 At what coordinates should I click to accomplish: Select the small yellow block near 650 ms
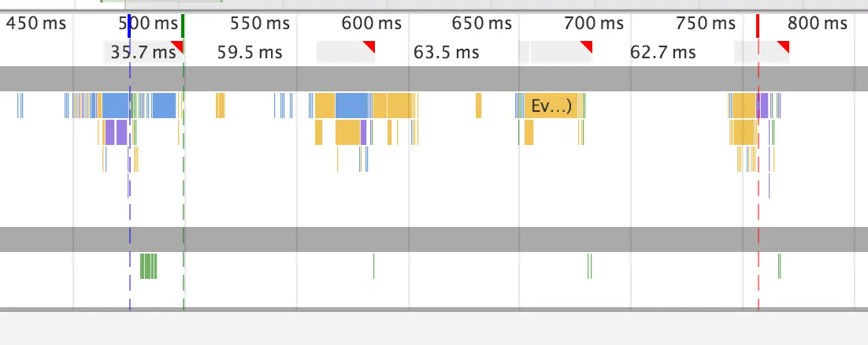click(x=478, y=106)
